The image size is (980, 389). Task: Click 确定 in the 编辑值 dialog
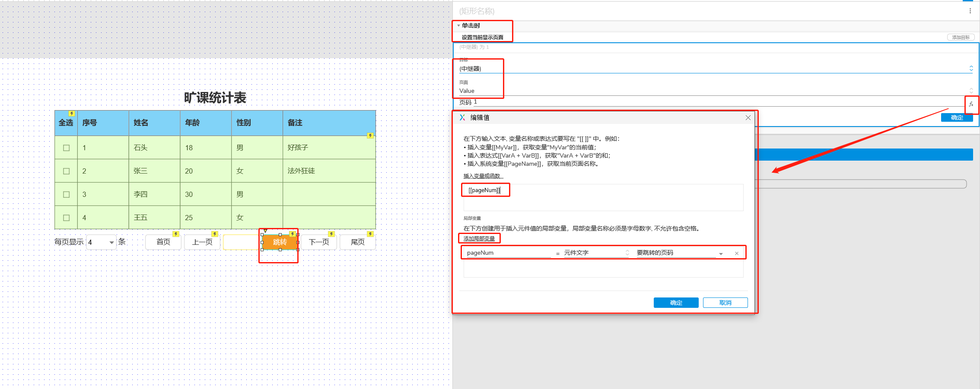(676, 303)
